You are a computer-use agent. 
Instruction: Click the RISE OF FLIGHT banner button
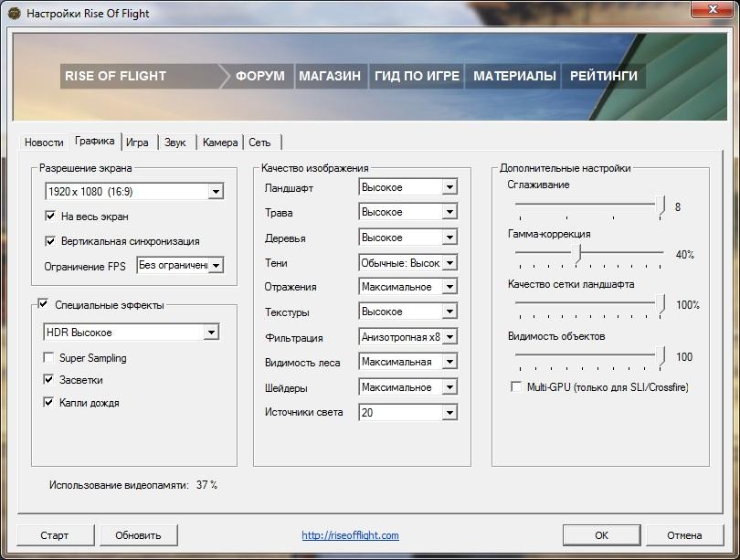(141, 76)
